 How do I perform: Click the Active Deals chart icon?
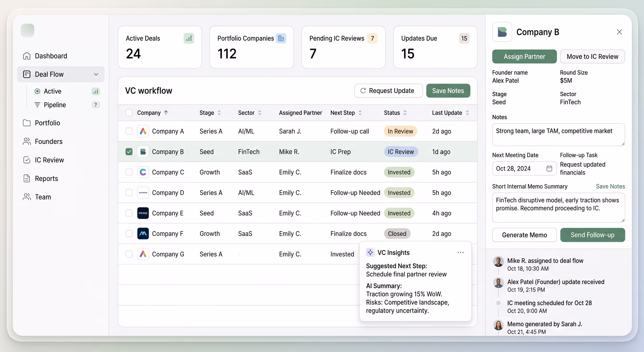189,38
